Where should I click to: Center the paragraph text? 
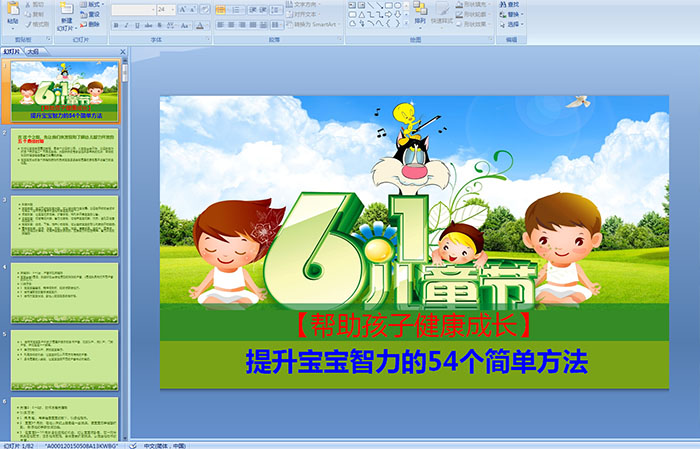231,25
